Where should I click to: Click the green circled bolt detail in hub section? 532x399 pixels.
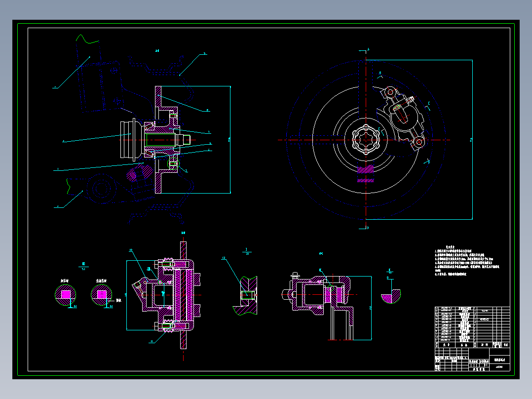[173, 164]
